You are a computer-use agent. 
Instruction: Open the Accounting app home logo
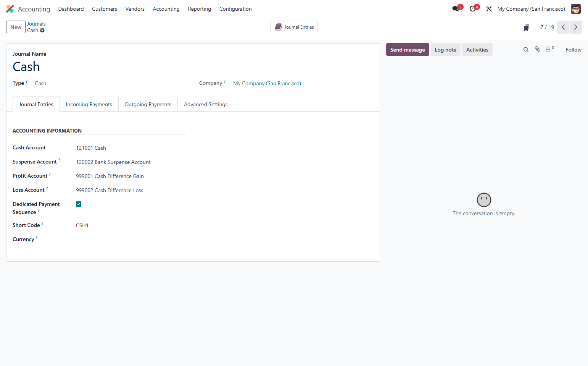click(x=10, y=9)
